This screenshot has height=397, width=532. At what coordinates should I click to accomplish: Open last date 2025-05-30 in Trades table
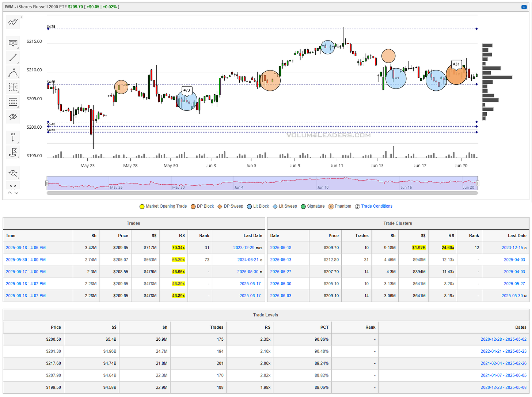coord(248,272)
